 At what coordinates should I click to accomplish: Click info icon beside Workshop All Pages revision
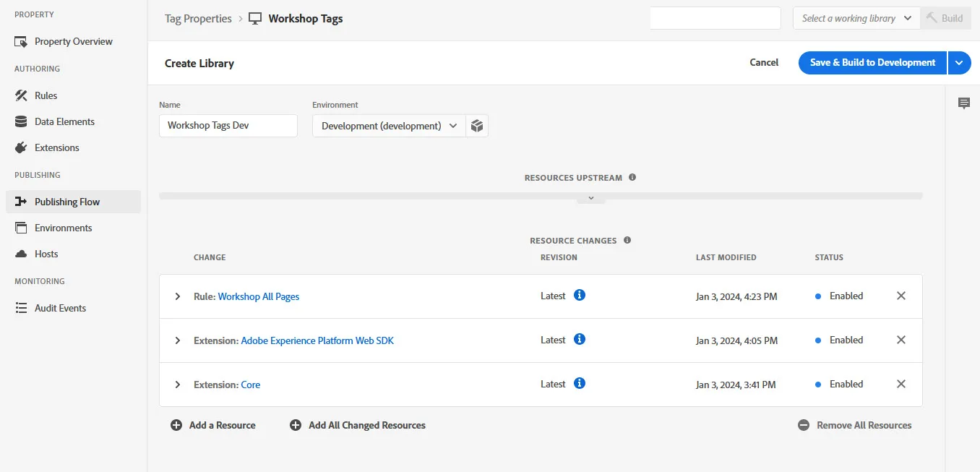click(580, 295)
